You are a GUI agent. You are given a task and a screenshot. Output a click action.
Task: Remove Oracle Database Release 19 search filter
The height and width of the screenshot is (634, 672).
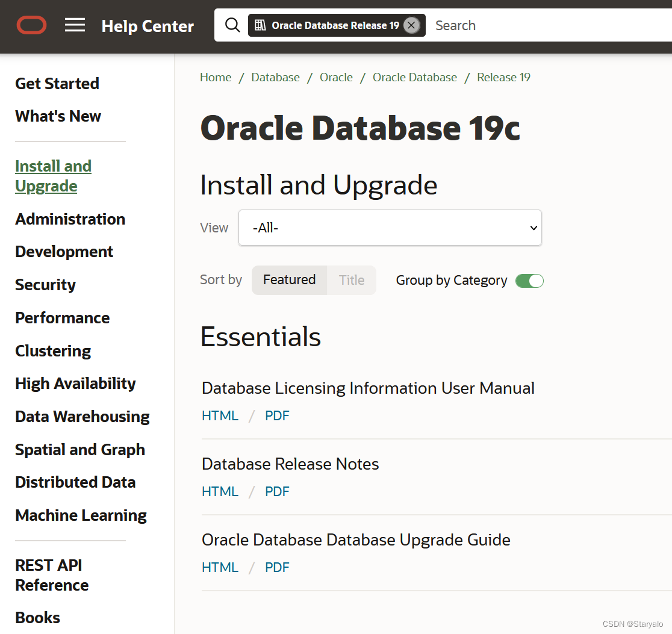coord(411,25)
